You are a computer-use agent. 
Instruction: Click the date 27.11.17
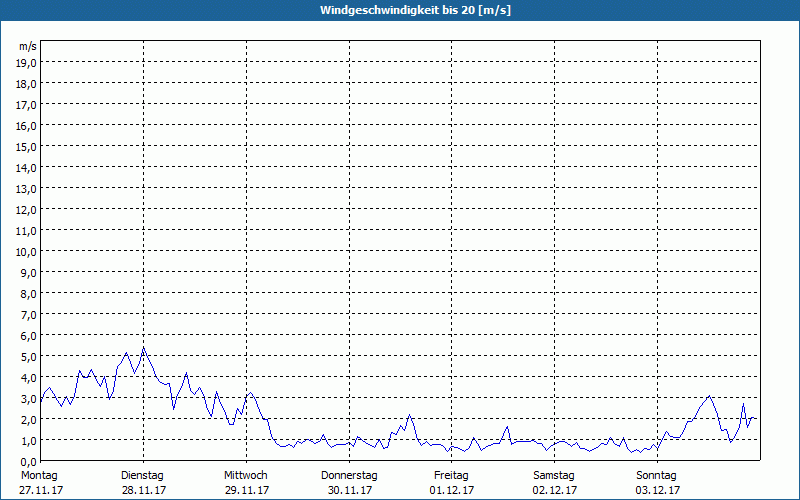(41, 490)
